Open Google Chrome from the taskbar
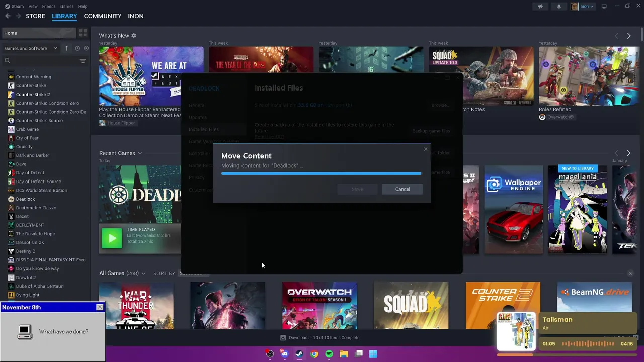This screenshot has height=362, width=644. point(314,354)
